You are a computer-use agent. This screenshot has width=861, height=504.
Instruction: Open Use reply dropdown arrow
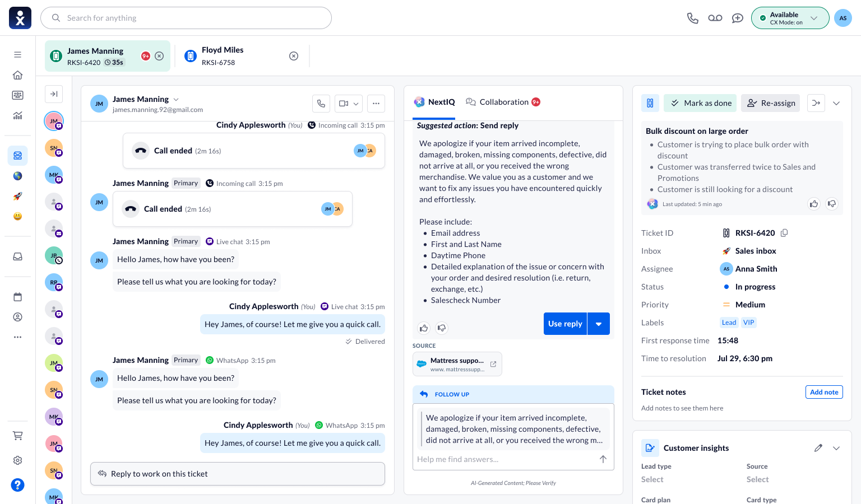[599, 324]
